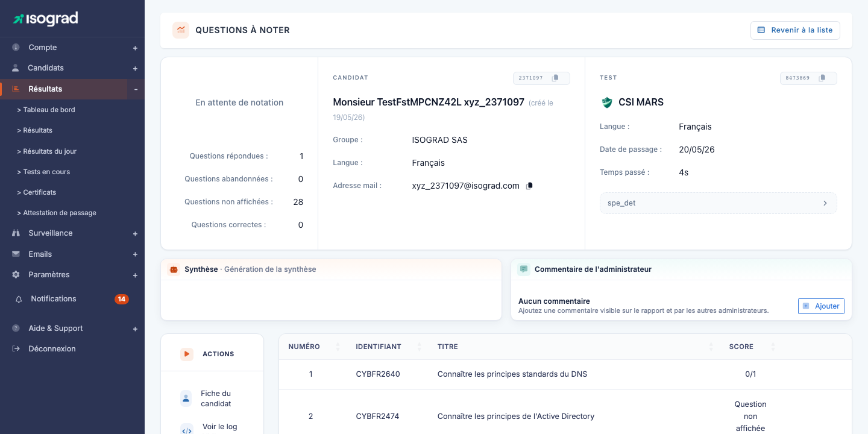This screenshot has width=868, height=434.
Task: Sort table by Score column
Action: [773, 347]
